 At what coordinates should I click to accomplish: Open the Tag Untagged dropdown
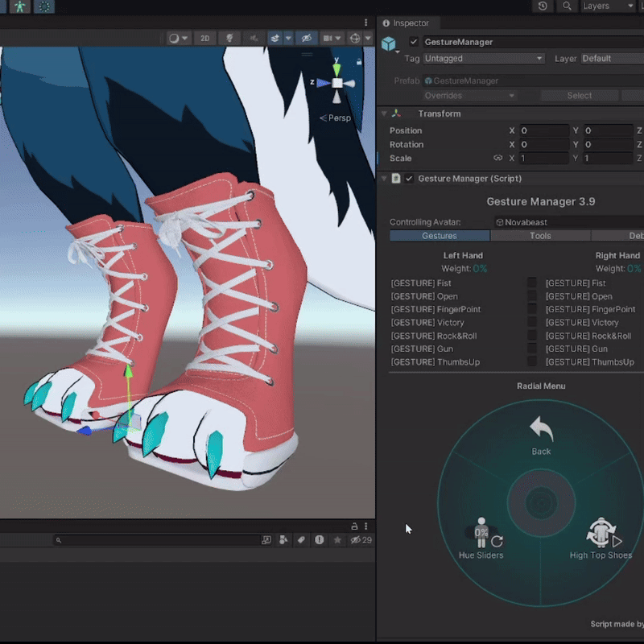click(484, 59)
